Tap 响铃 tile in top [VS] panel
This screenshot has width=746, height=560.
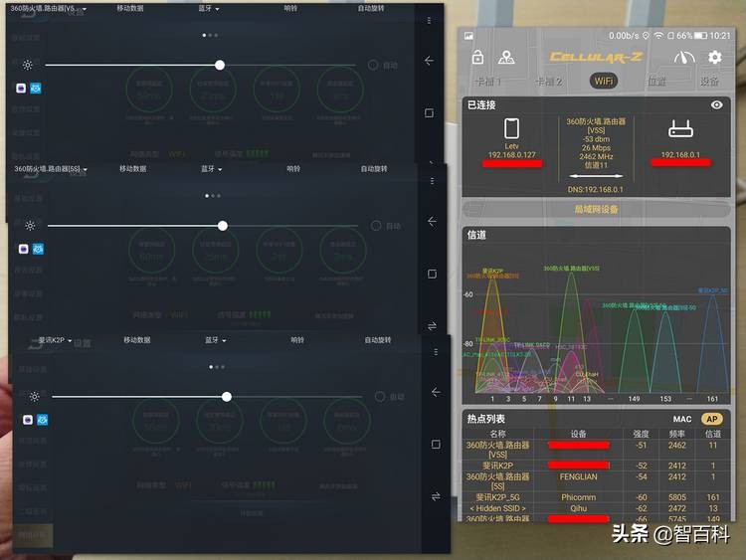coord(290,9)
